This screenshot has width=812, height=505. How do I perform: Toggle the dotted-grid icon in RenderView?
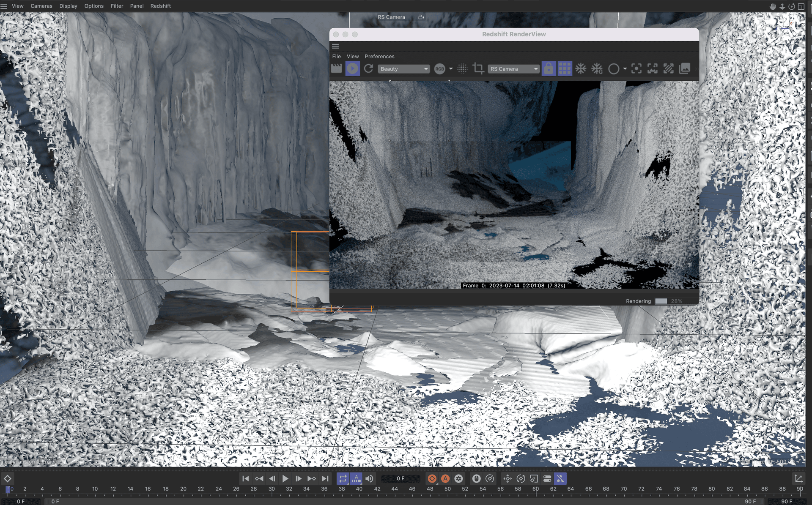pyautogui.click(x=462, y=68)
